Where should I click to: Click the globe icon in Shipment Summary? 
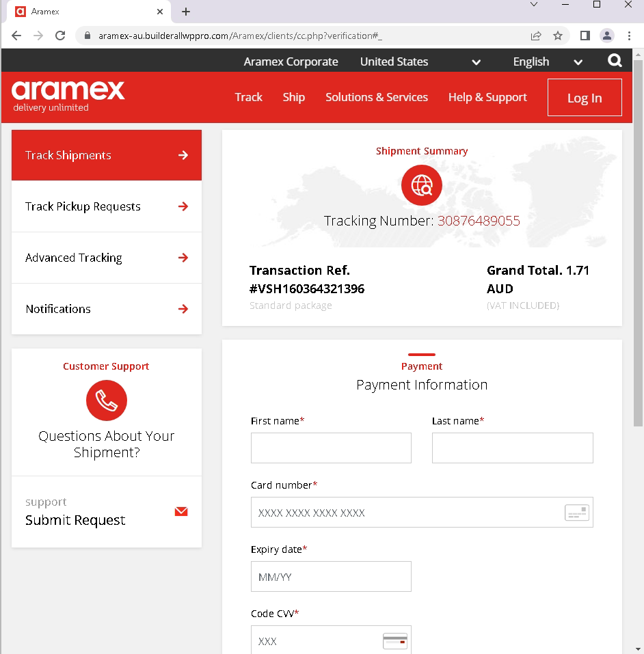tap(421, 185)
